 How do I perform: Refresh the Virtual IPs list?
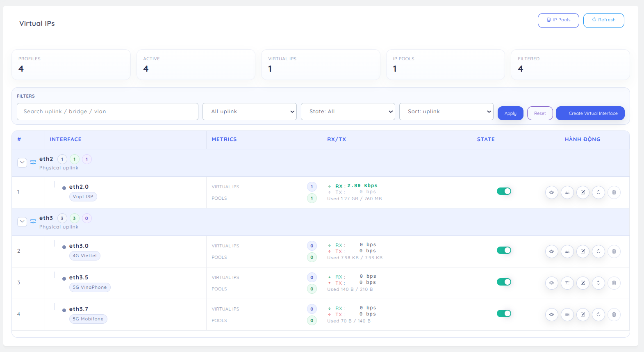coord(604,20)
